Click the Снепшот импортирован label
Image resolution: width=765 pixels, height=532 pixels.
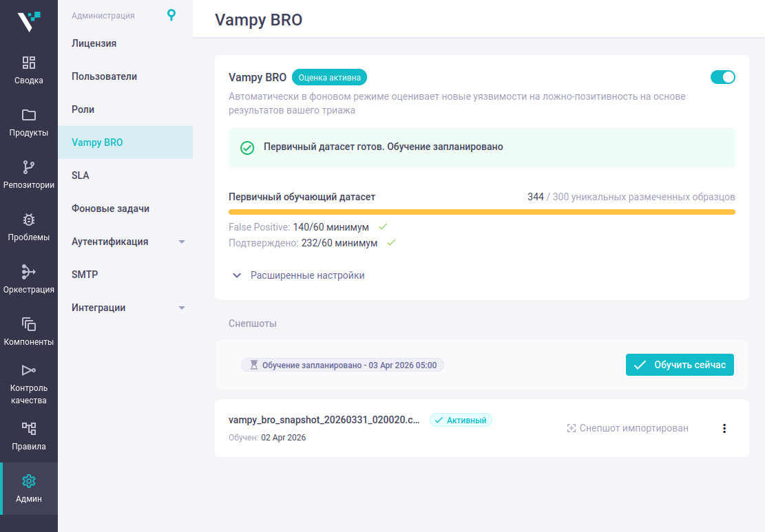click(627, 428)
